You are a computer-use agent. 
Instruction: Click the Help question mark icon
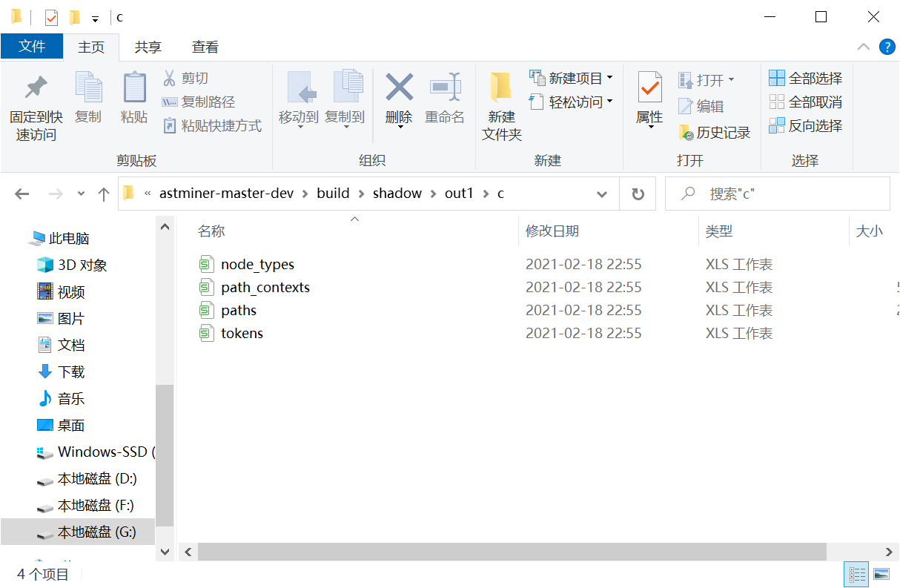coord(887,47)
